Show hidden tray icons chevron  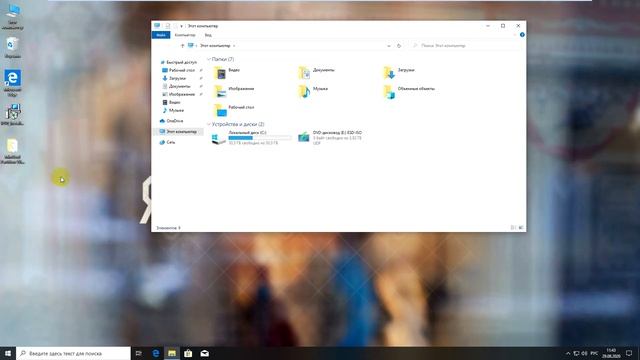568,353
